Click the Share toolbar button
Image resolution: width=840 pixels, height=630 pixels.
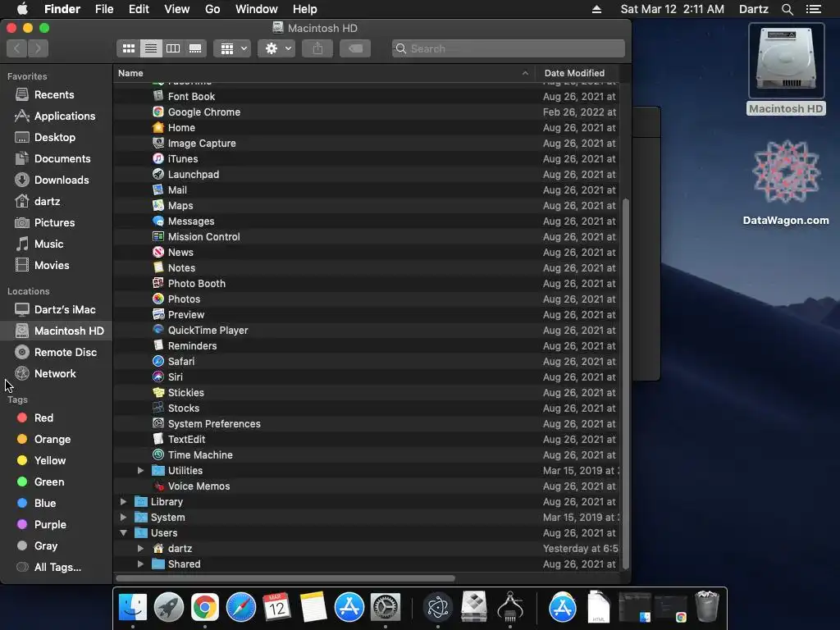coord(317,48)
